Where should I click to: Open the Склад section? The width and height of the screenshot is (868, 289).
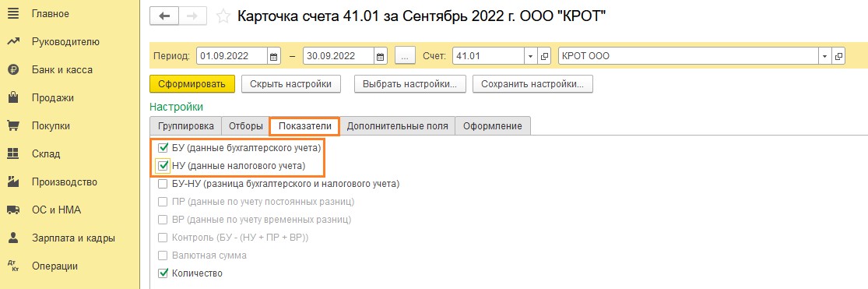(x=46, y=154)
